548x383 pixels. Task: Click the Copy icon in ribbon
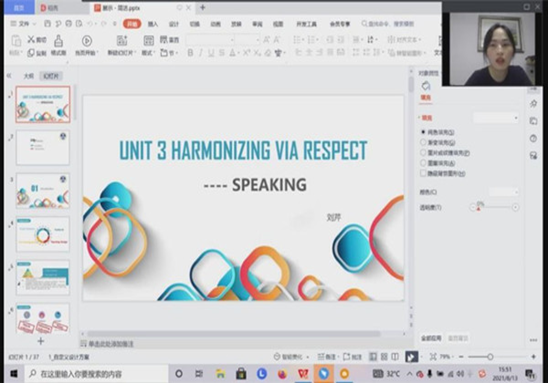(x=31, y=53)
